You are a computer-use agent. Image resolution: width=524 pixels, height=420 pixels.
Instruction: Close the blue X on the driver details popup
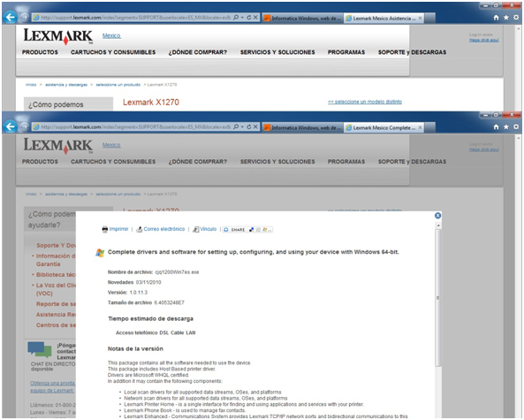[437, 216]
